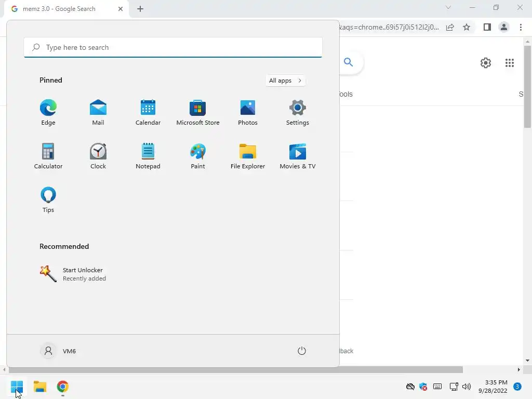Open the VM6 user account menu

click(58, 351)
